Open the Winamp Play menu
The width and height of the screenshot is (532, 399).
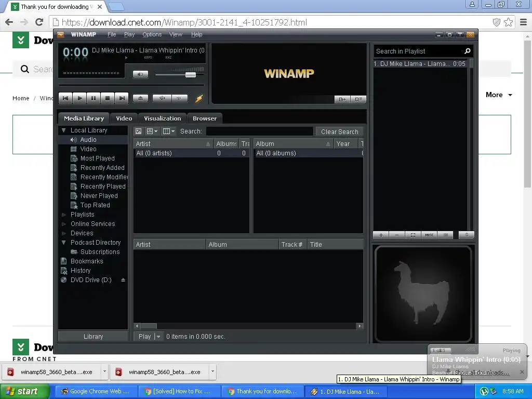129,34
